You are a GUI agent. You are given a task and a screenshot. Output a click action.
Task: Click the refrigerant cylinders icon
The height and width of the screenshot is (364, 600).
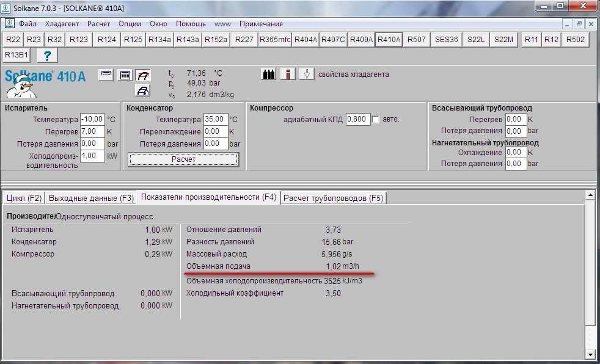coord(269,74)
